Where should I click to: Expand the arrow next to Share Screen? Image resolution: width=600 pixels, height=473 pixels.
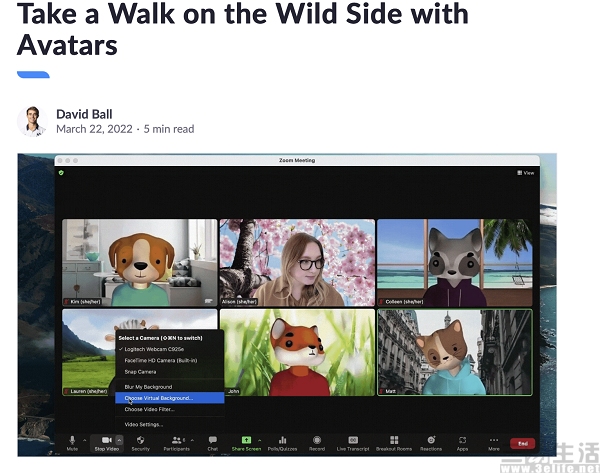click(260, 440)
